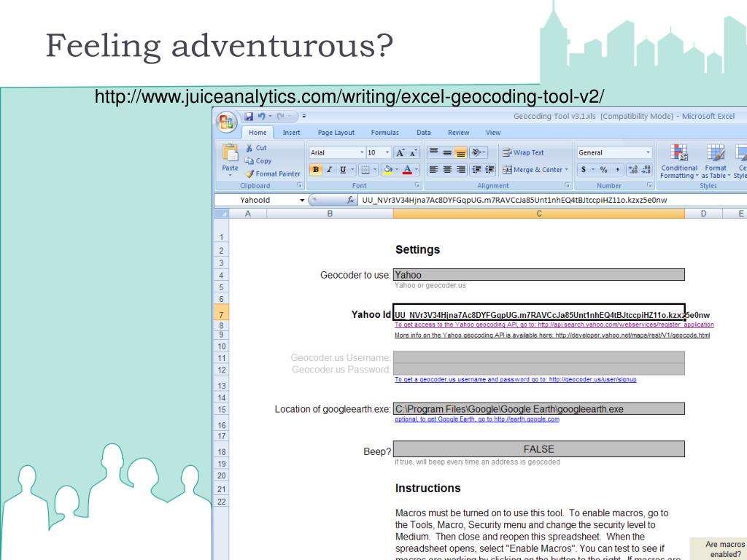Screen dimensions: 747x560
Task: Toggle Bold formatting
Action: (315, 169)
